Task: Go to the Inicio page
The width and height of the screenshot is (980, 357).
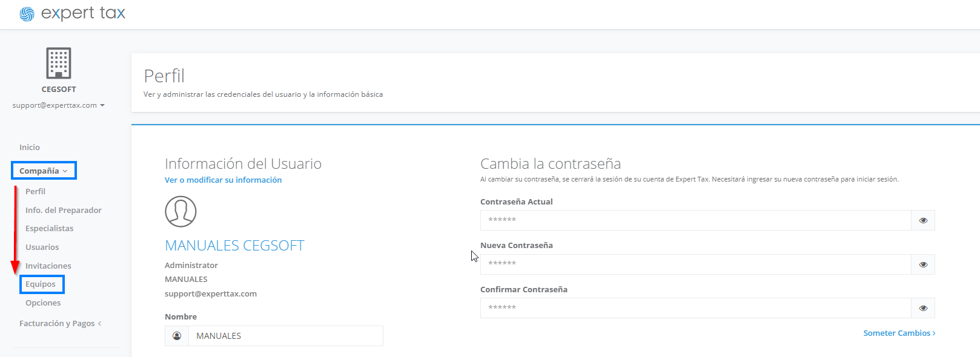Action: (30, 147)
